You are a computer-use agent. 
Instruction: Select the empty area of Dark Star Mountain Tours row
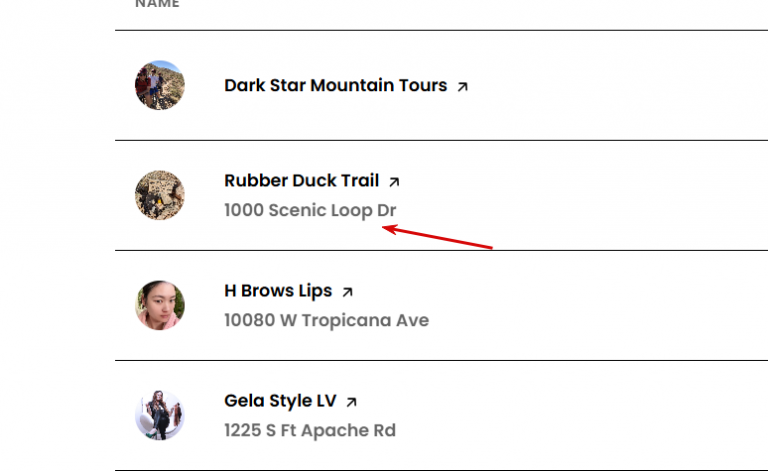click(x=612, y=85)
